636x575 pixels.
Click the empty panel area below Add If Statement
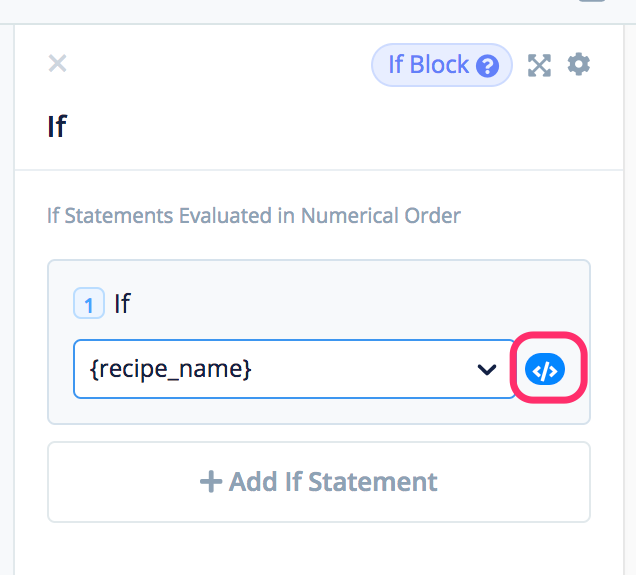(x=318, y=548)
